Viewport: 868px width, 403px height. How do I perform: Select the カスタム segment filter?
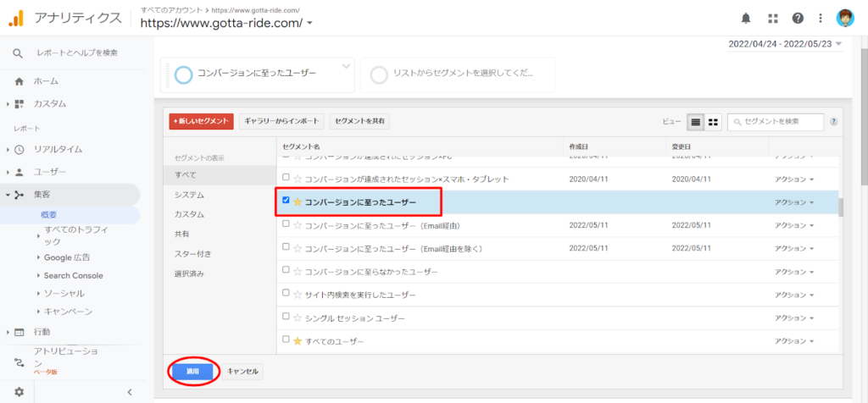point(189,214)
